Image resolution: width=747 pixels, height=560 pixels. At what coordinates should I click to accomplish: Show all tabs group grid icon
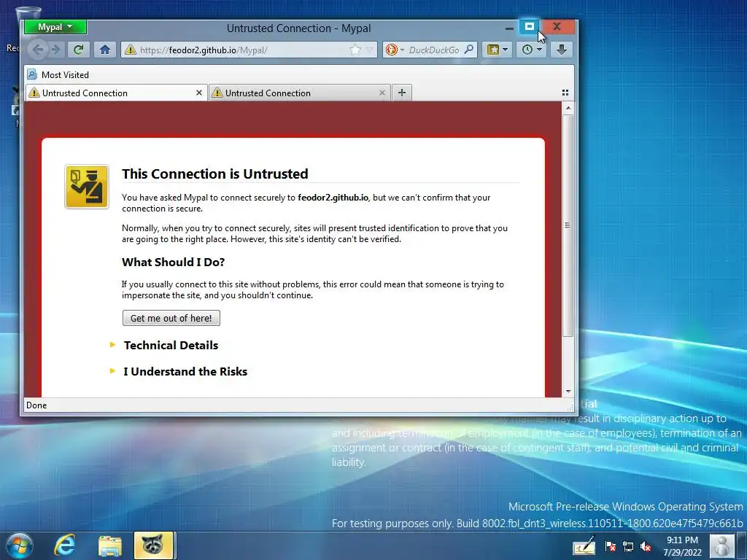click(565, 93)
